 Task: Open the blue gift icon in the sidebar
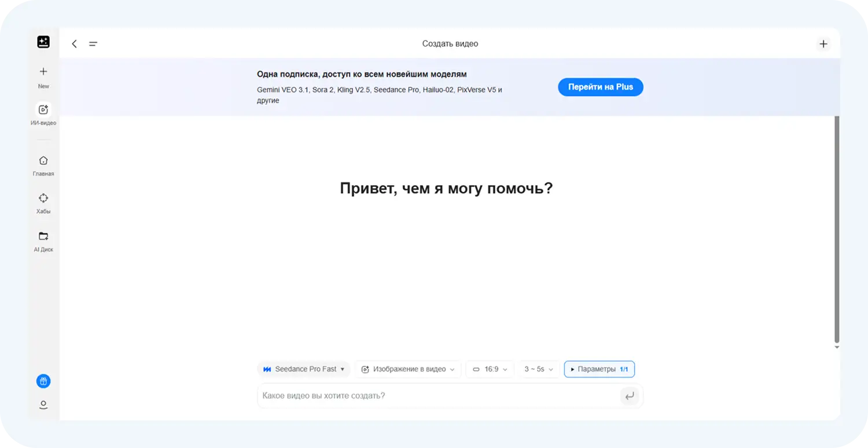pos(43,381)
